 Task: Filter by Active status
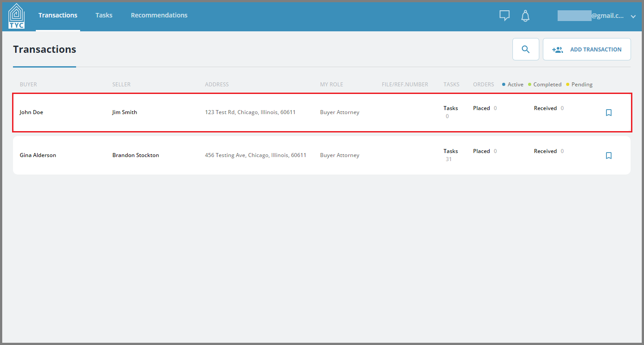[512, 84]
